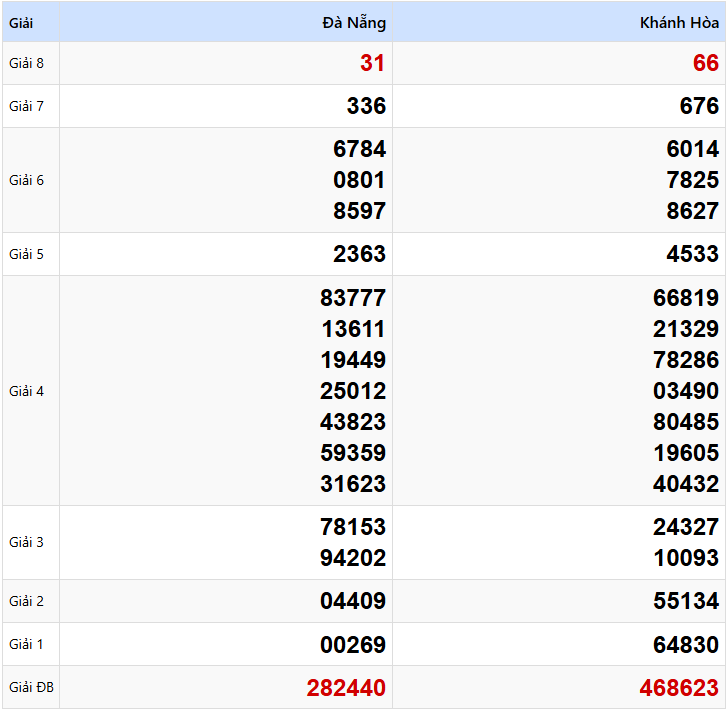Select number 676 in Giải 7
This screenshot has width=727, height=710.
pyautogui.click(x=700, y=106)
